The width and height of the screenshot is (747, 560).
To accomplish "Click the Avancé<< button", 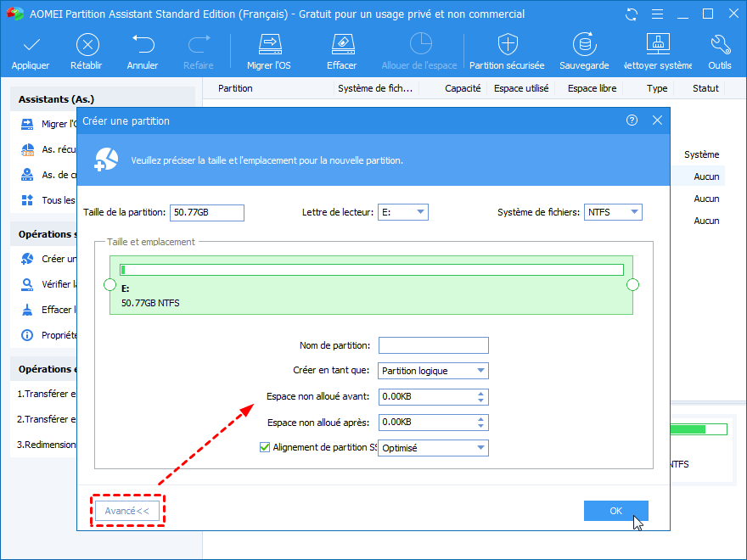I will (x=127, y=511).
